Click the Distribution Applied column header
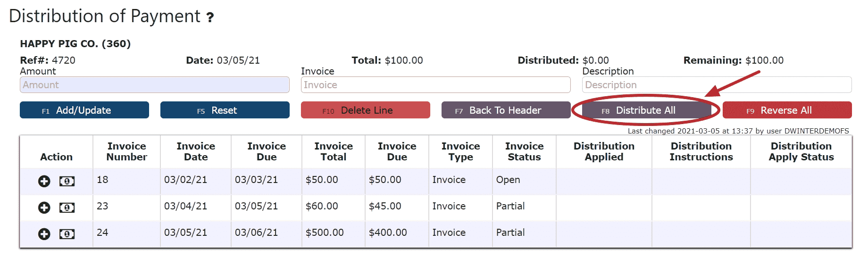868x258 pixels. click(x=604, y=151)
